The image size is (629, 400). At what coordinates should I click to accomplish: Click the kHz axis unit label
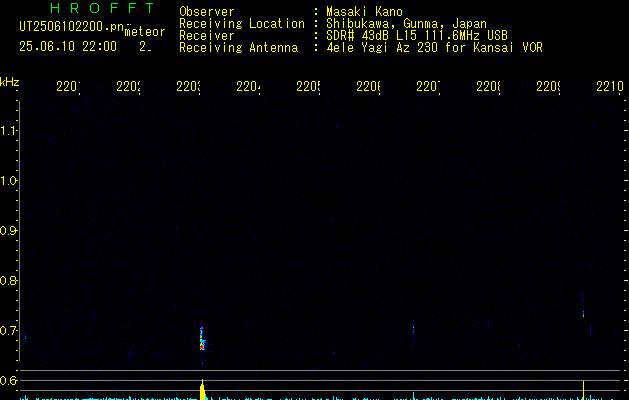click(x=10, y=82)
